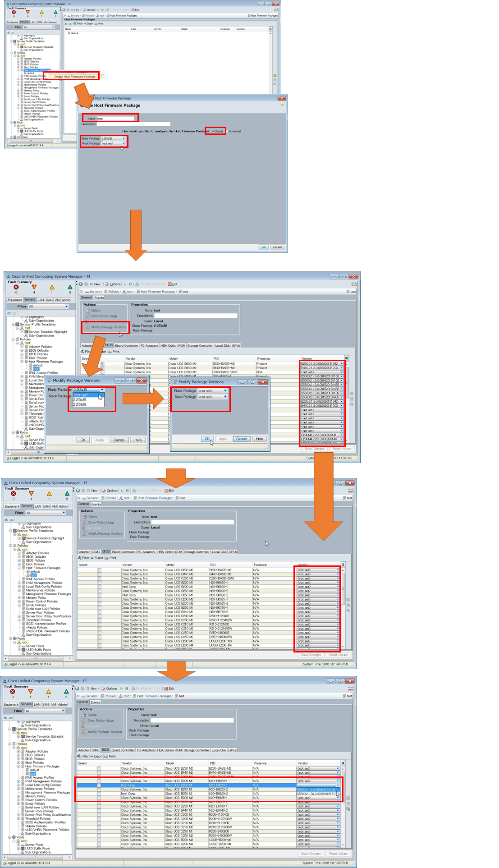This screenshot has height=868, width=499.
Task: Open Options in the top window toolbar
Action: (89, 9)
